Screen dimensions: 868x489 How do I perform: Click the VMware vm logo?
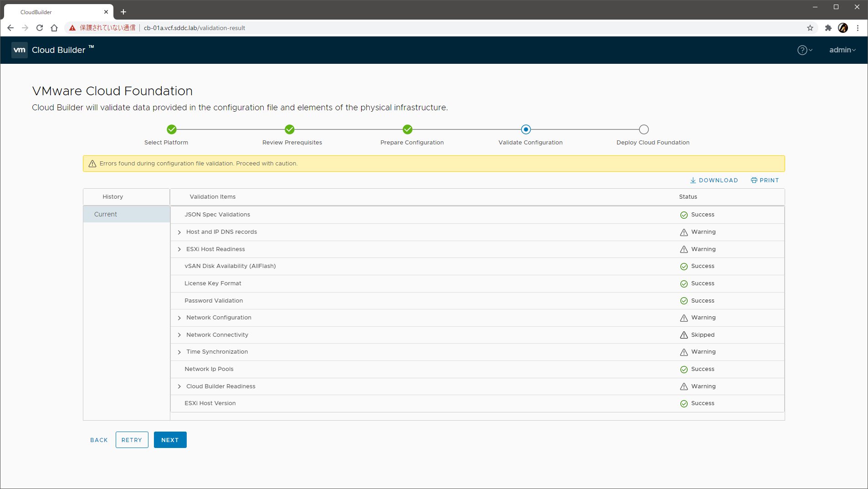[x=20, y=50]
